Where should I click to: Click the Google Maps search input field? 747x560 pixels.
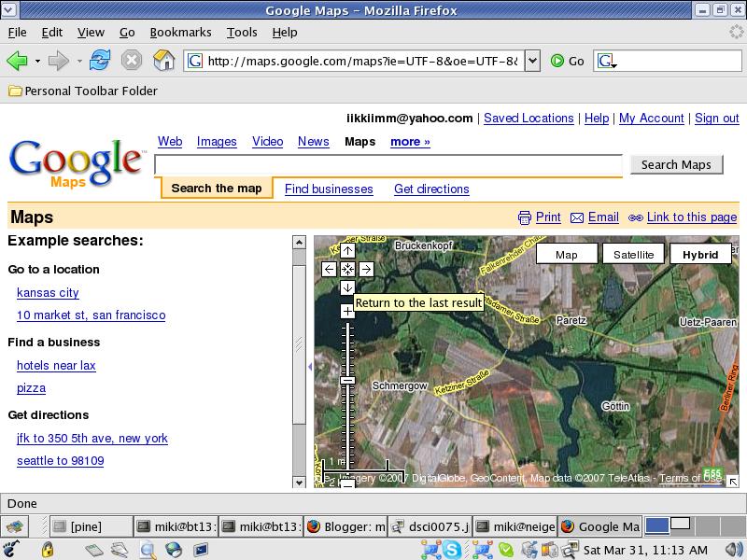[x=388, y=165]
